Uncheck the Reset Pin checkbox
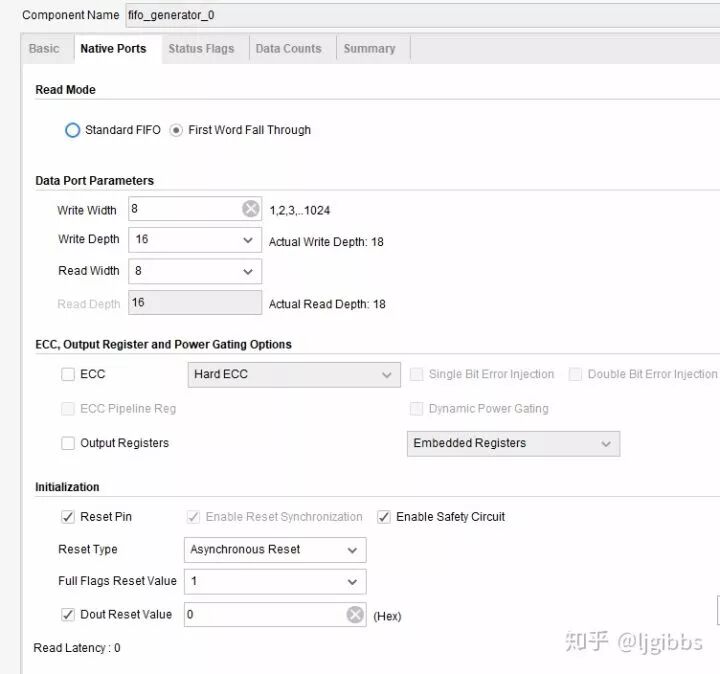 [x=68, y=517]
